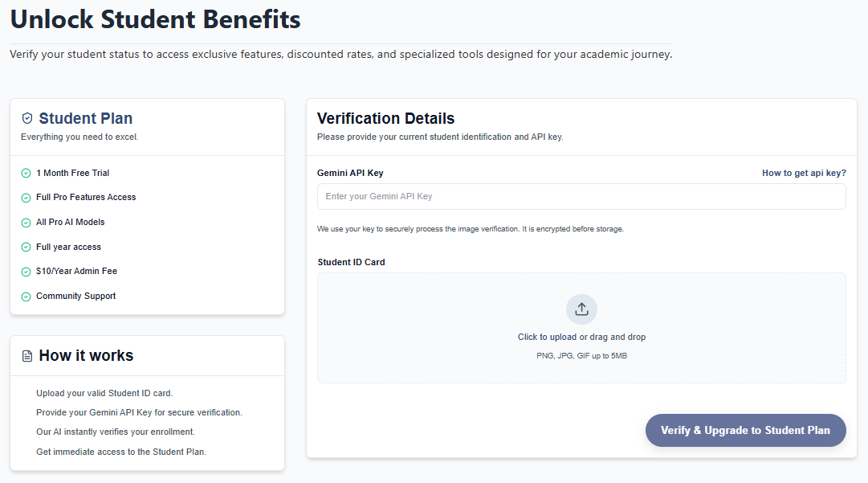Viewport: 868px width, 483px height.
Task: Click the 'Click to upload' text
Action: click(x=547, y=337)
